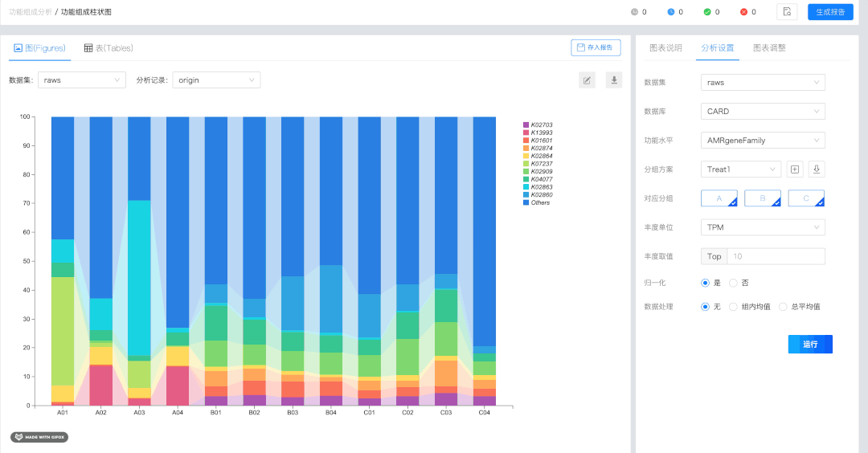Open the 数据集 raws dropdown above chart
Screen dimensions: 868x453
pyautogui.click(x=81, y=80)
